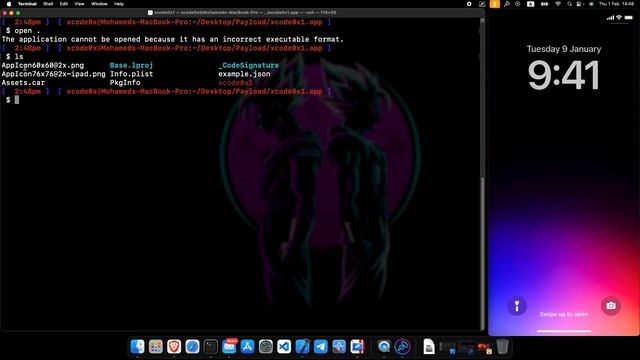The height and width of the screenshot is (360, 640).
Task: Click 'Swipe up to open' text
Action: (564, 314)
